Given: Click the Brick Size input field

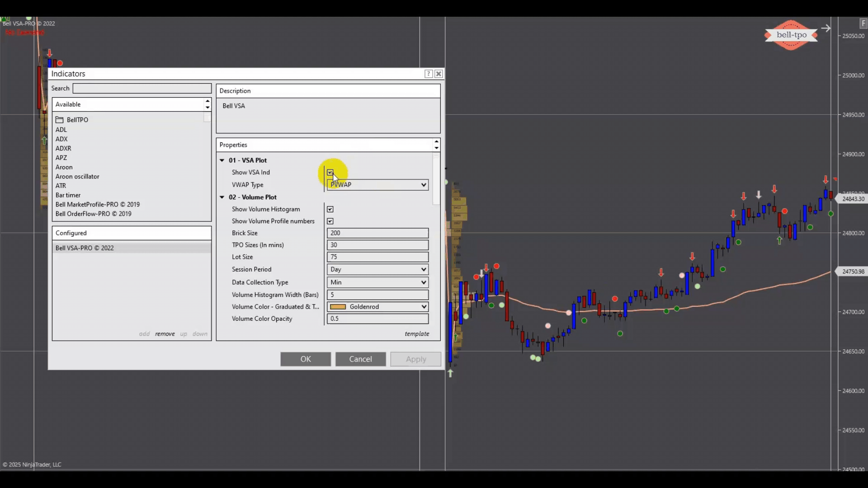Looking at the screenshot, I should tap(377, 233).
